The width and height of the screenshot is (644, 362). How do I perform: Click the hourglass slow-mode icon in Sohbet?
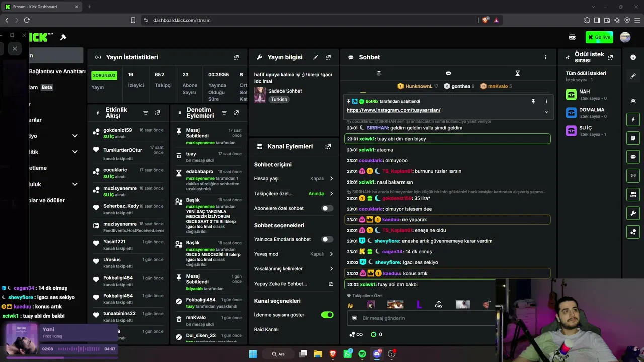pos(517,73)
